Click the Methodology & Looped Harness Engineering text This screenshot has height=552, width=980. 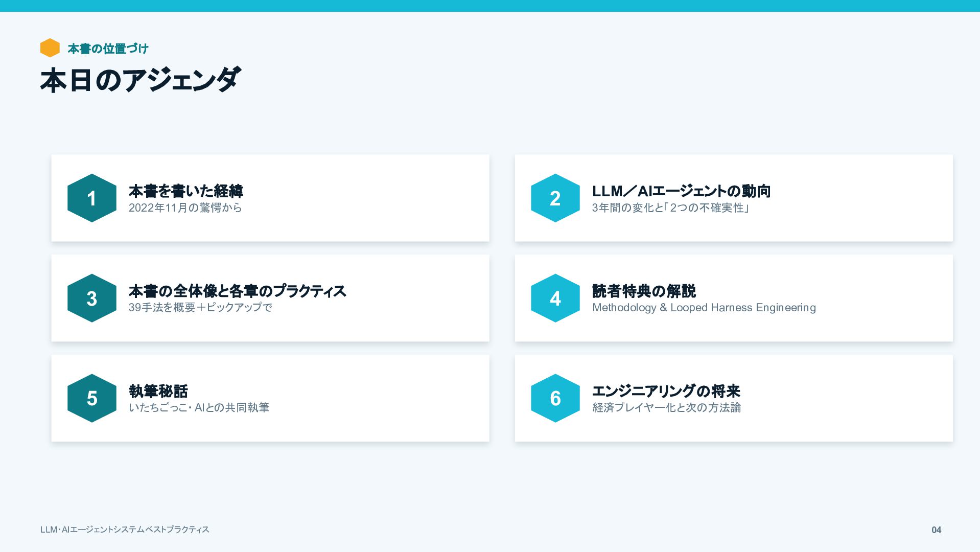pos(704,308)
